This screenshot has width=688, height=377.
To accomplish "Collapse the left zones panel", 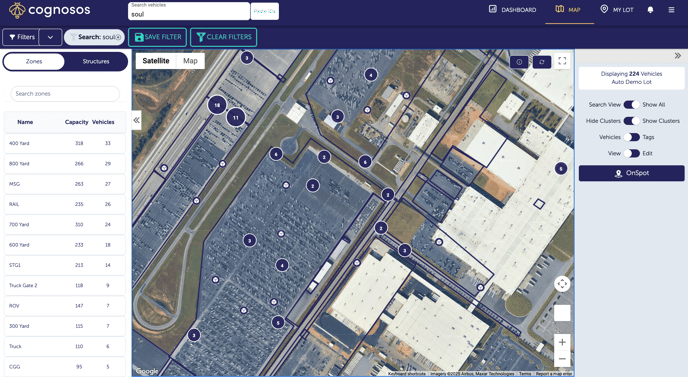I will (136, 120).
